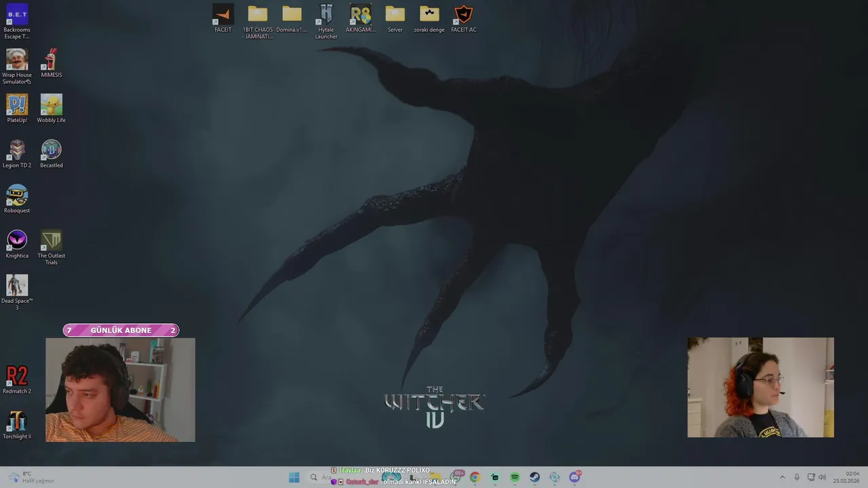868x488 pixels.
Task: Launch the Hytale Launcher shortcut
Action: 326,22
